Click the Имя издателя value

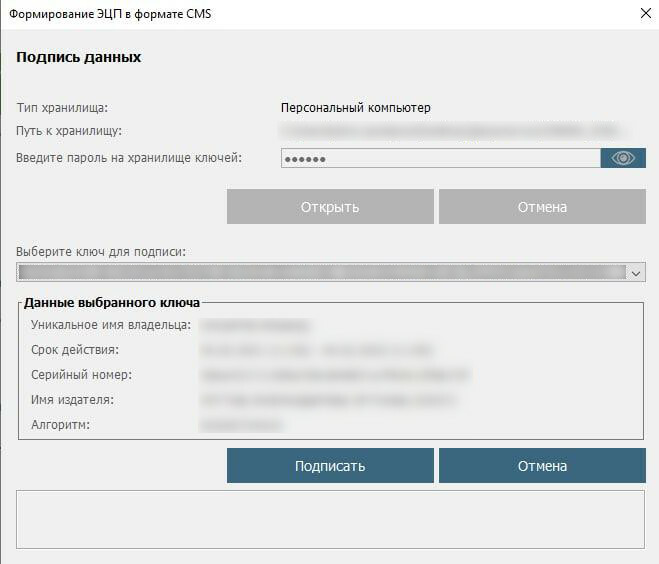click(328, 400)
